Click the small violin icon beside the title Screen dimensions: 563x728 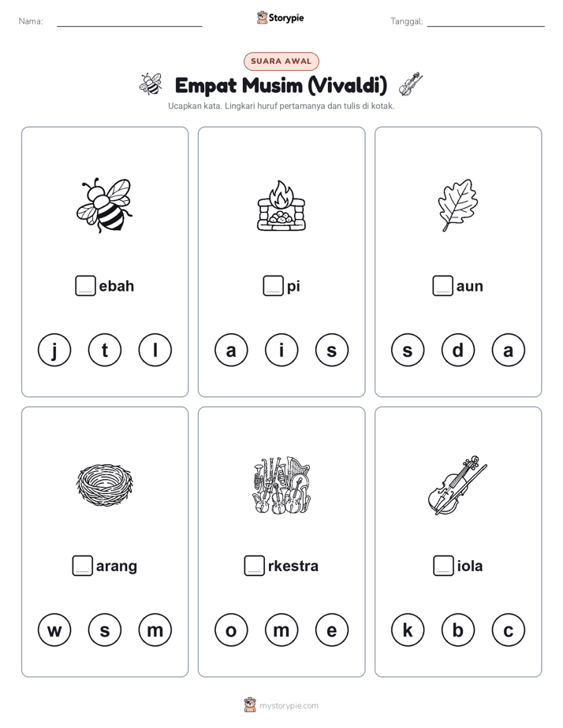[x=411, y=84]
